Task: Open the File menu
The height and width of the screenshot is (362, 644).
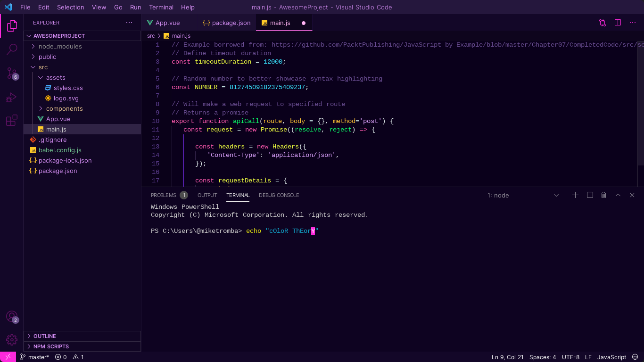Action: pos(25,7)
